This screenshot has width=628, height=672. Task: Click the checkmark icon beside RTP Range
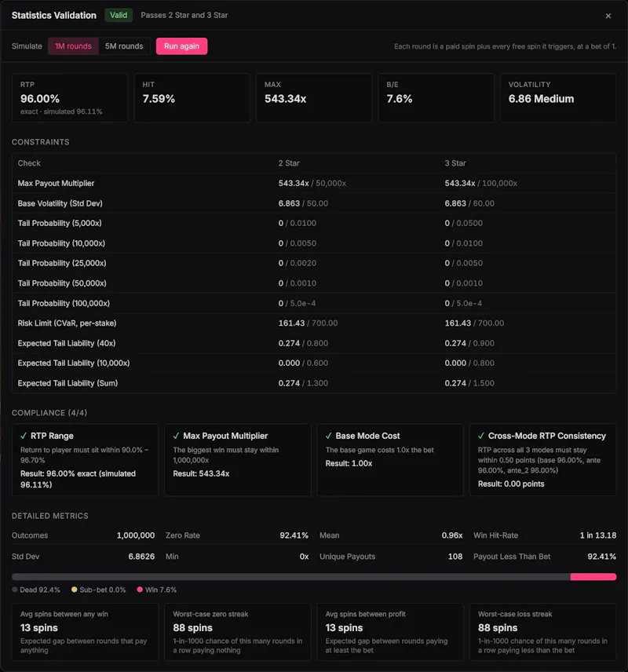[x=24, y=436]
